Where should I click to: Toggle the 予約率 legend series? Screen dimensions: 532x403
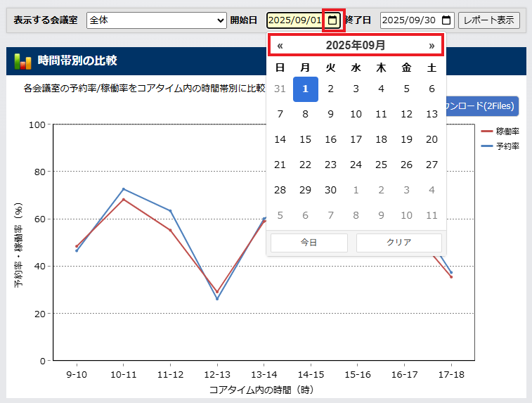[500, 146]
